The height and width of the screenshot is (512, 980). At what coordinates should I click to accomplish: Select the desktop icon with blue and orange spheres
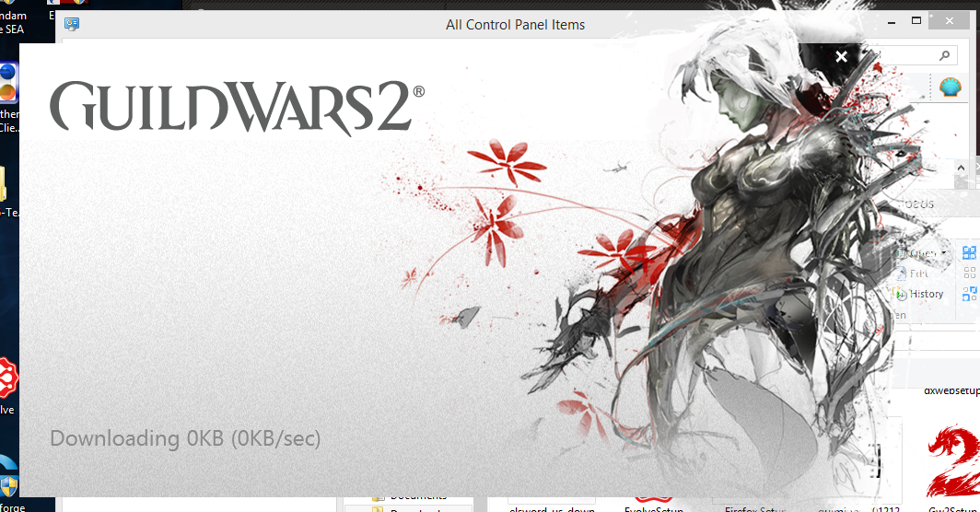pos(8,82)
